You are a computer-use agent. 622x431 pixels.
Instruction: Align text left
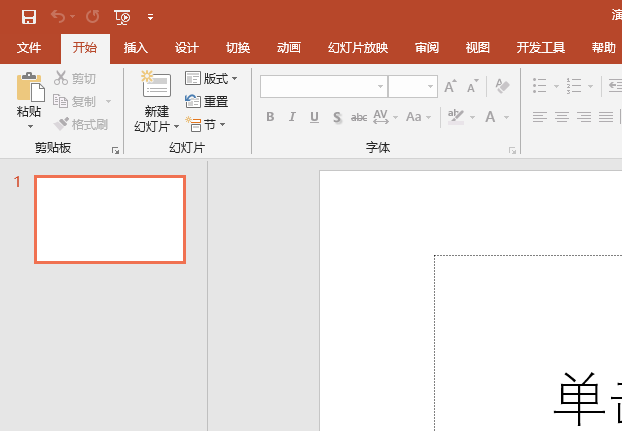(539, 117)
